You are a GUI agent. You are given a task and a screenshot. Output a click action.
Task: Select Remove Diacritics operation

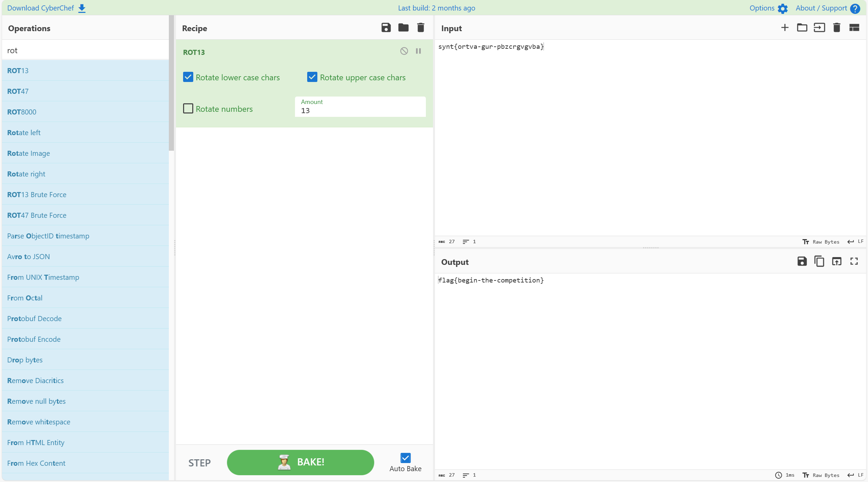85,381
